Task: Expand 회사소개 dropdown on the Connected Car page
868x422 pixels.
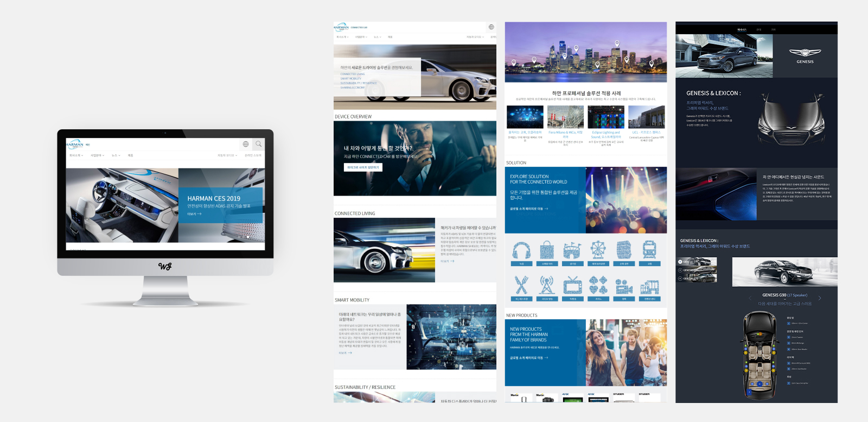Action: click(x=342, y=37)
